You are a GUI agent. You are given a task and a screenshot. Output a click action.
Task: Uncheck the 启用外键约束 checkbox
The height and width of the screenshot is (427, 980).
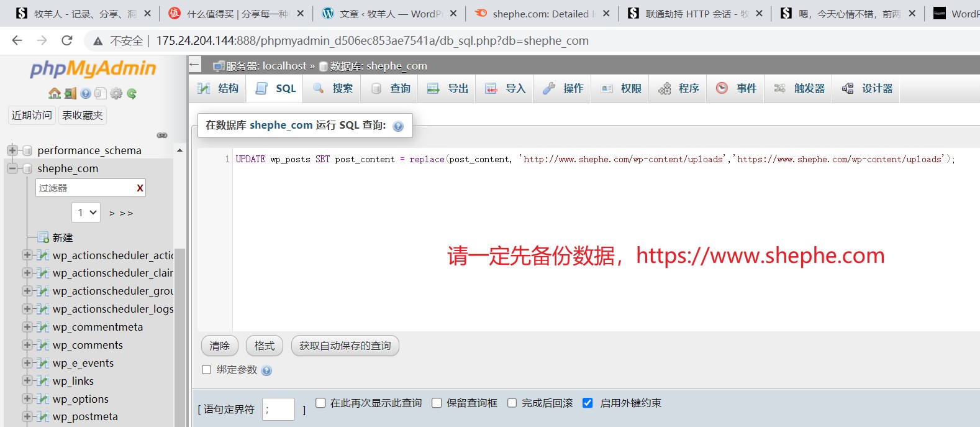[x=588, y=403]
